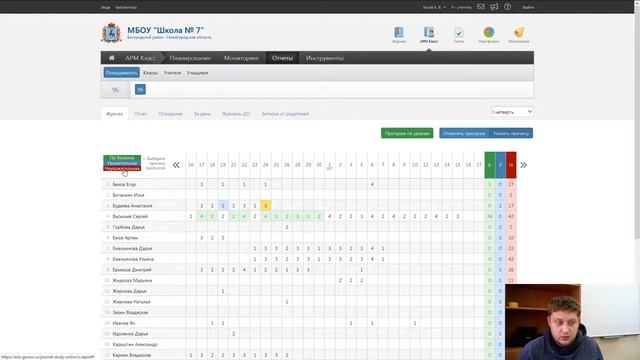The width and height of the screenshot is (640, 360).
Task: Click the Библиотека link in top bar
Action: point(126,7)
